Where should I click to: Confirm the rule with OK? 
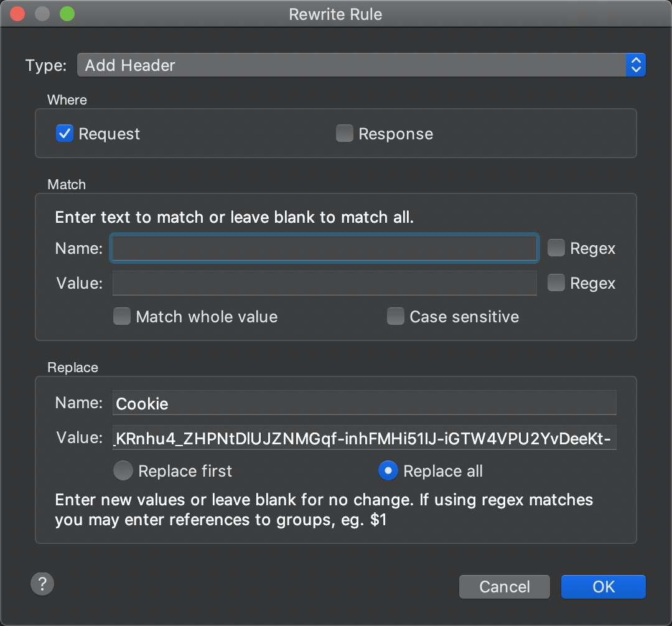click(604, 587)
